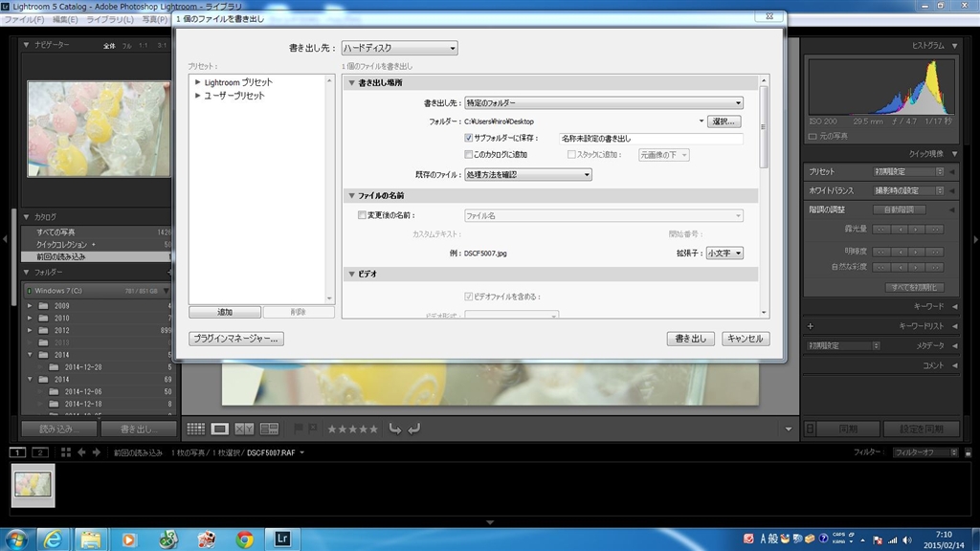Select the filmstrip photo thumbnail
Viewport: 980px width, 551px height.
pyautogui.click(x=33, y=485)
